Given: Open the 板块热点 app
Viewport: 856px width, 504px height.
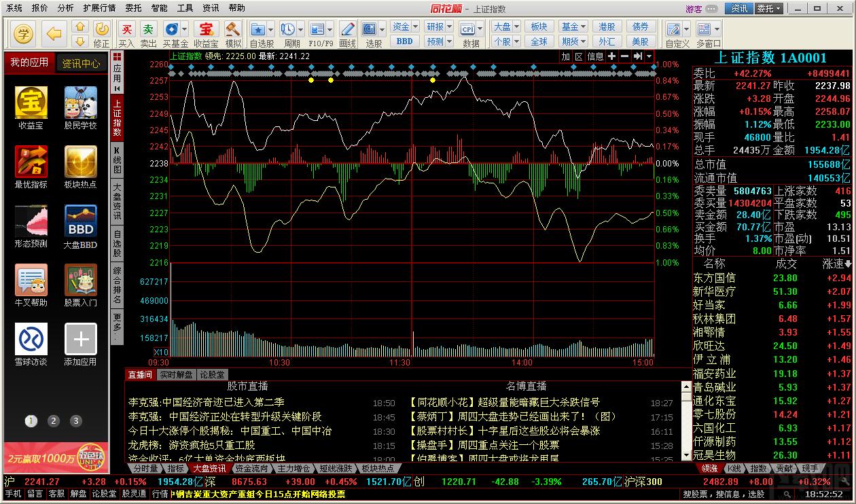Looking at the screenshot, I should point(81,167).
